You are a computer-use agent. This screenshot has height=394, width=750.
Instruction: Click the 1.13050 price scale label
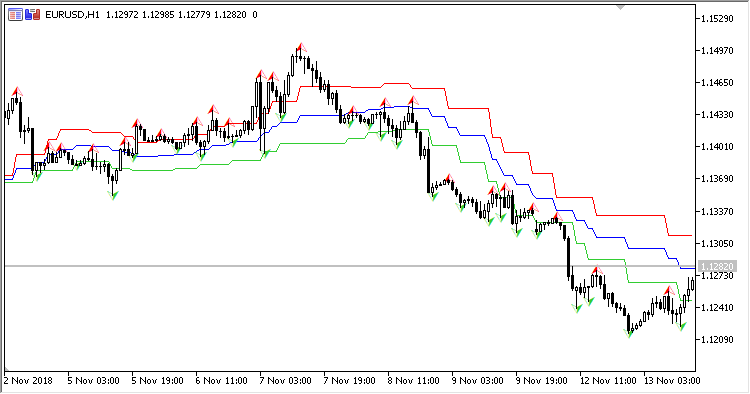pos(717,243)
